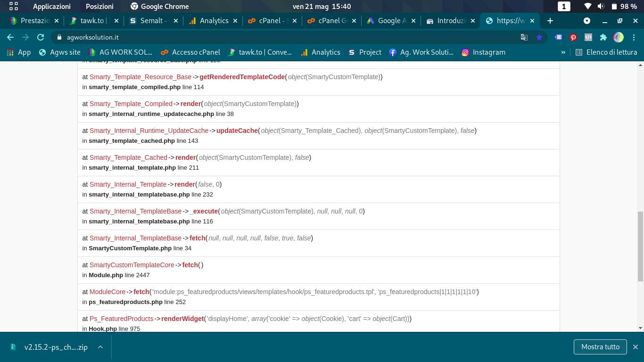This screenshot has width=644, height=362.
Task: Click the page vertical scrollbar thumb
Action: tap(640, 247)
